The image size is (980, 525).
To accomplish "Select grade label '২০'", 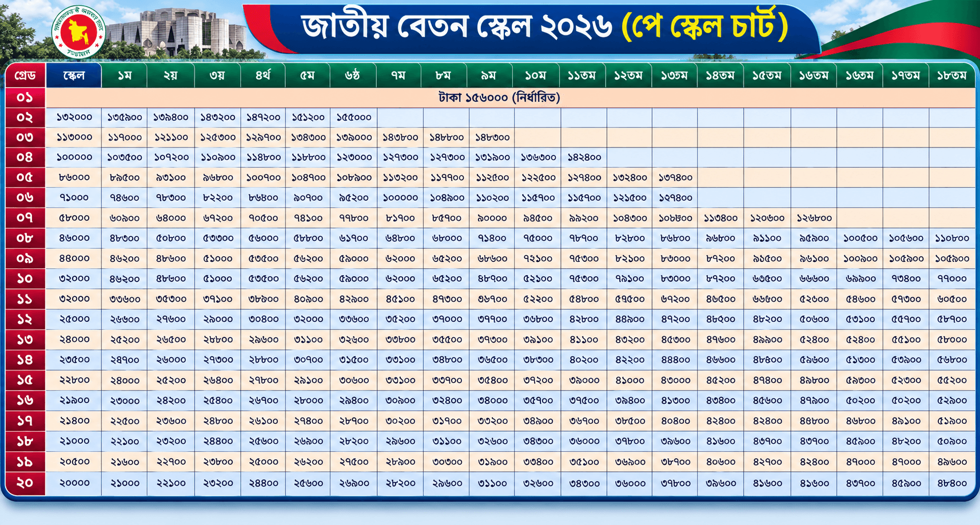I will pyautogui.click(x=25, y=483).
